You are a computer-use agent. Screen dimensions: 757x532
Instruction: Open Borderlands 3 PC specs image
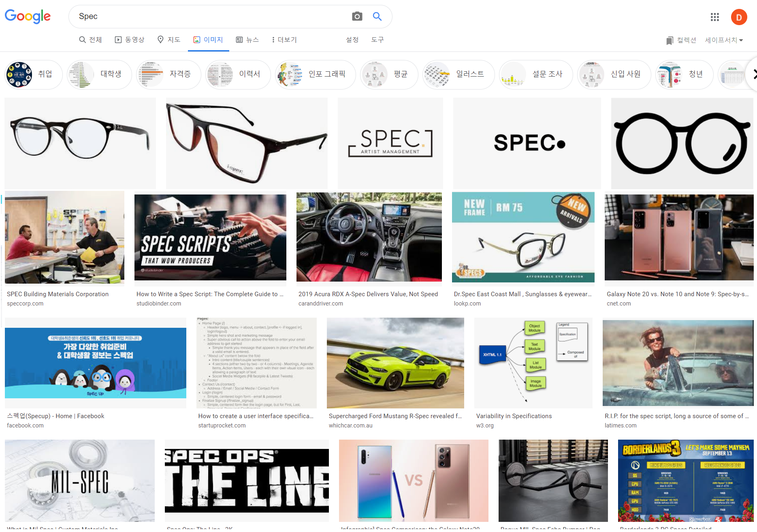coord(686,481)
